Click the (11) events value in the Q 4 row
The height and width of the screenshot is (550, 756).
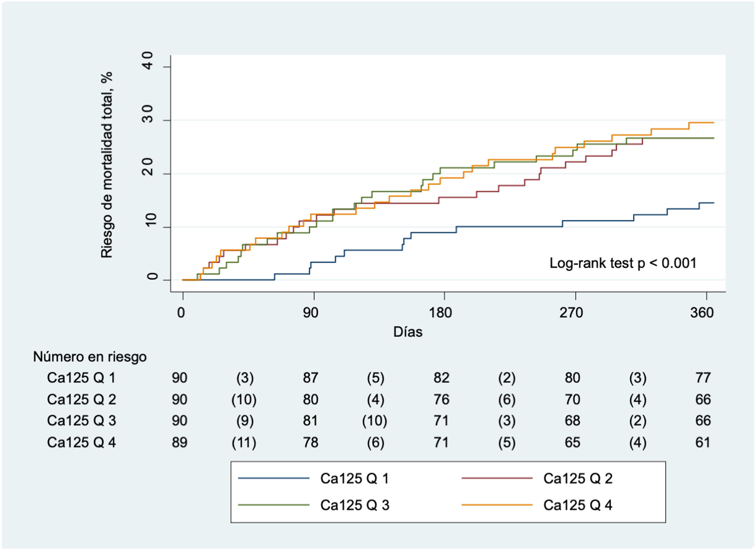click(x=244, y=443)
